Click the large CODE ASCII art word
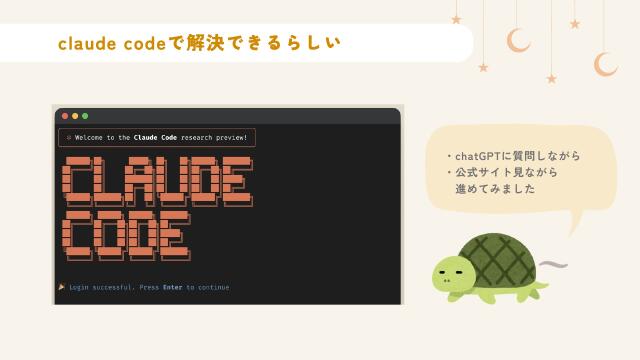The height and width of the screenshot is (360, 640). [126, 236]
